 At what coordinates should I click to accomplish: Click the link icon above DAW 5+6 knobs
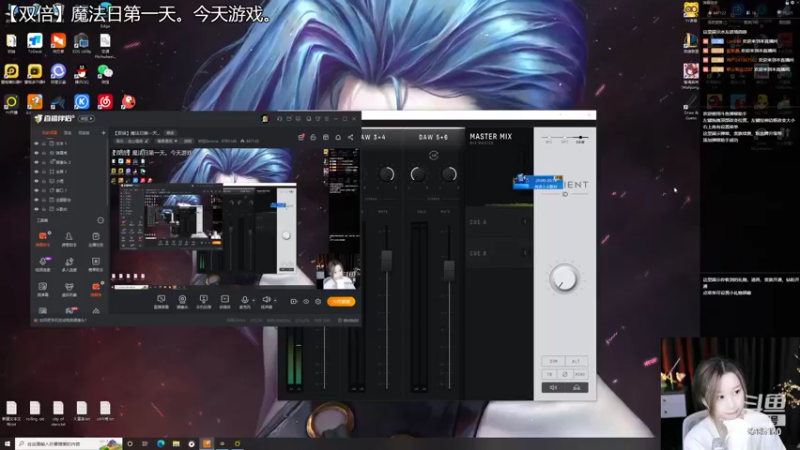(x=434, y=155)
